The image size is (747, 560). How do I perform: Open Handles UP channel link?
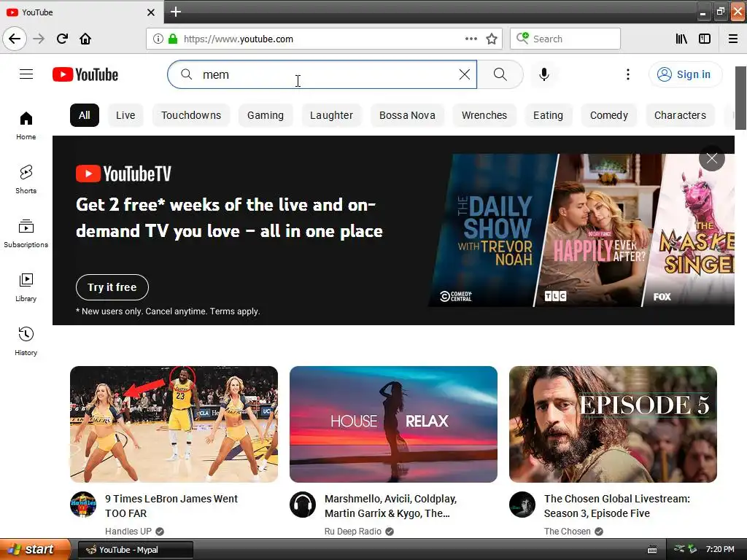128,531
